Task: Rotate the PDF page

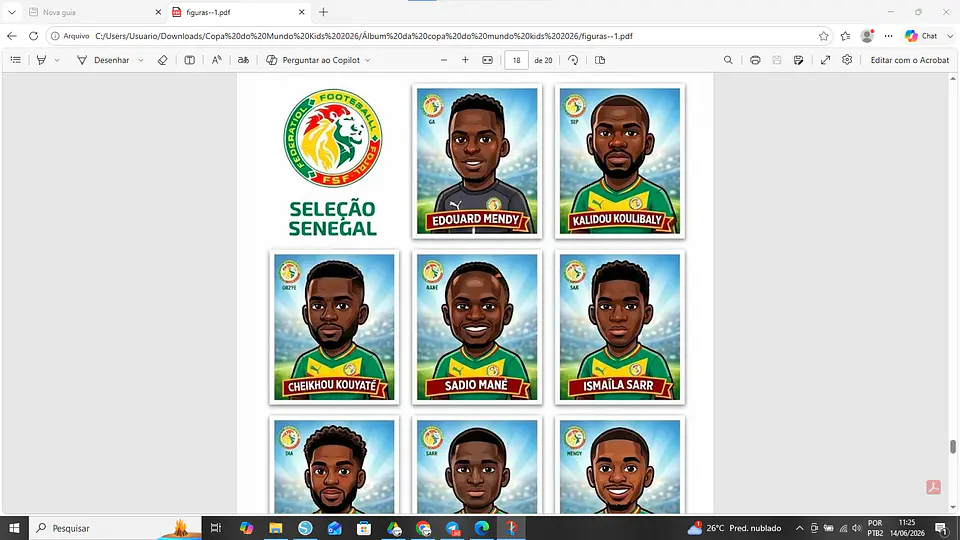Action: (x=573, y=60)
